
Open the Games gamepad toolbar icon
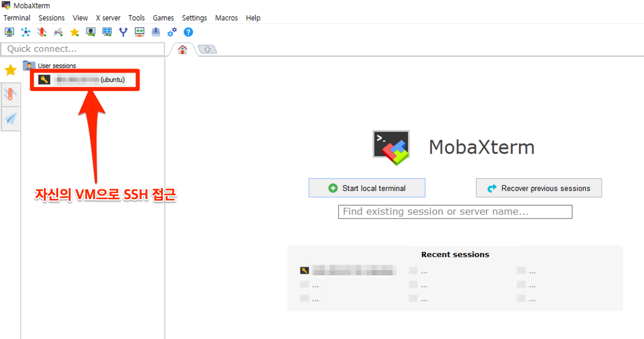click(x=58, y=32)
